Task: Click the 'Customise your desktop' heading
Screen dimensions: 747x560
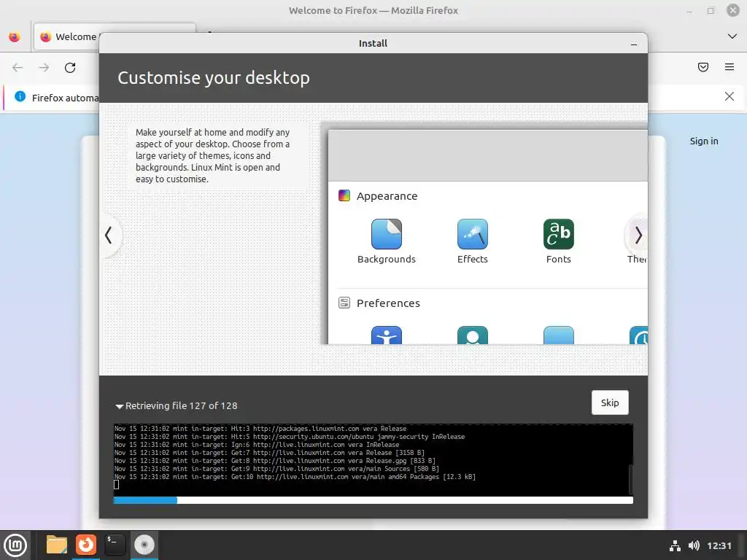Action: pyautogui.click(x=214, y=77)
